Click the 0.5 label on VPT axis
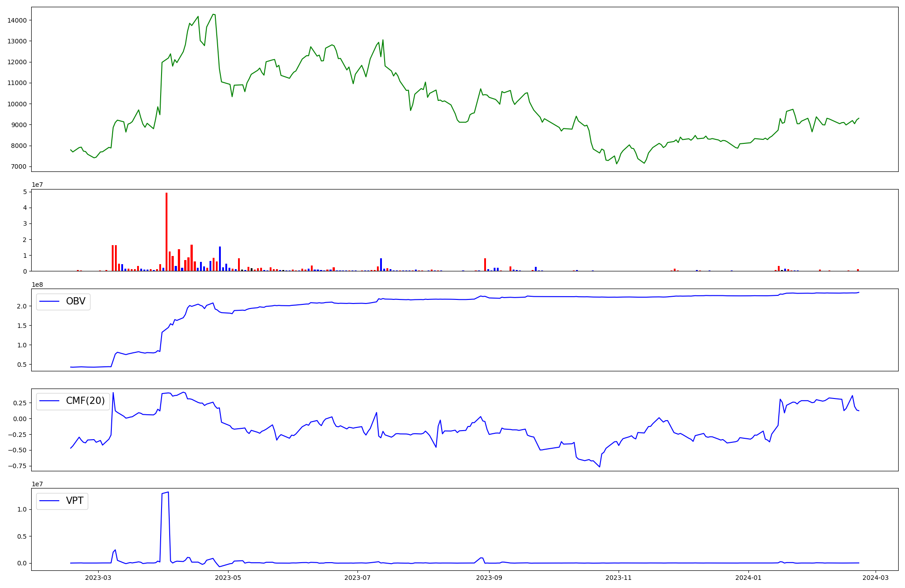The height and width of the screenshot is (588, 905). [x=22, y=536]
